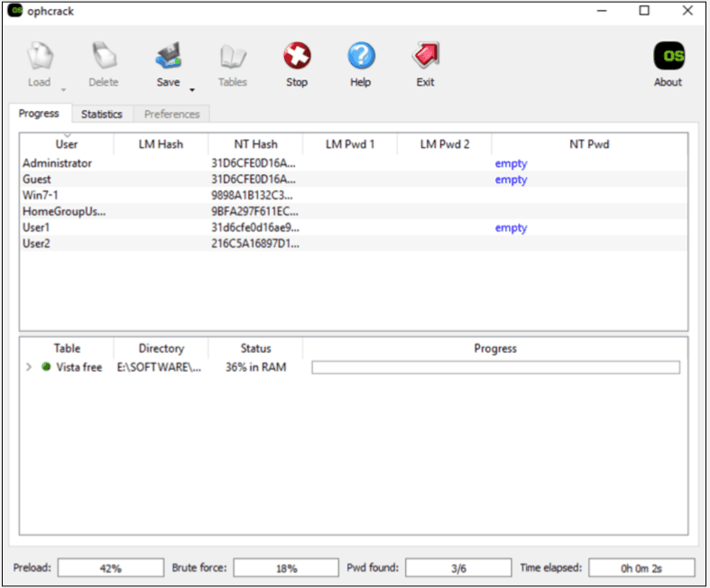
Task: Open the Load dropdown arrow
Action: (x=63, y=89)
